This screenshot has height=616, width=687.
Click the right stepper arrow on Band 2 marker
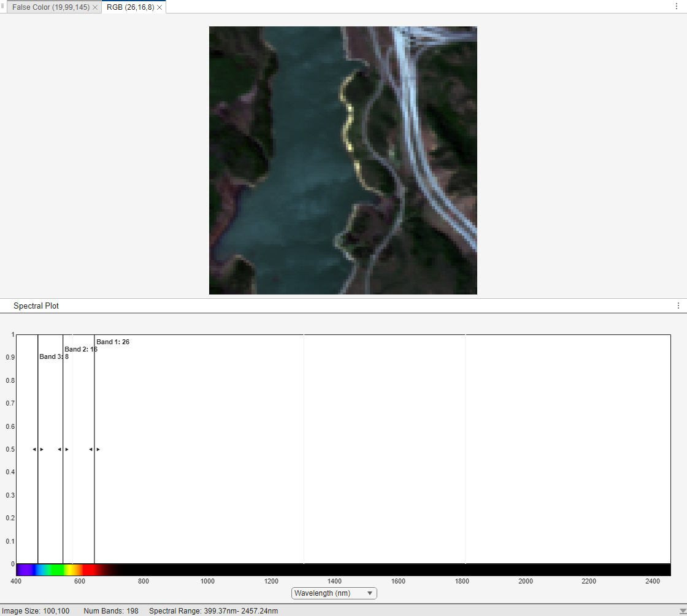67,449
